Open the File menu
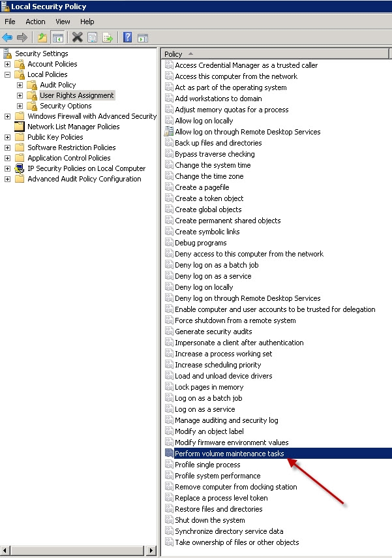Screen dimensions: 392x558 click(10, 22)
